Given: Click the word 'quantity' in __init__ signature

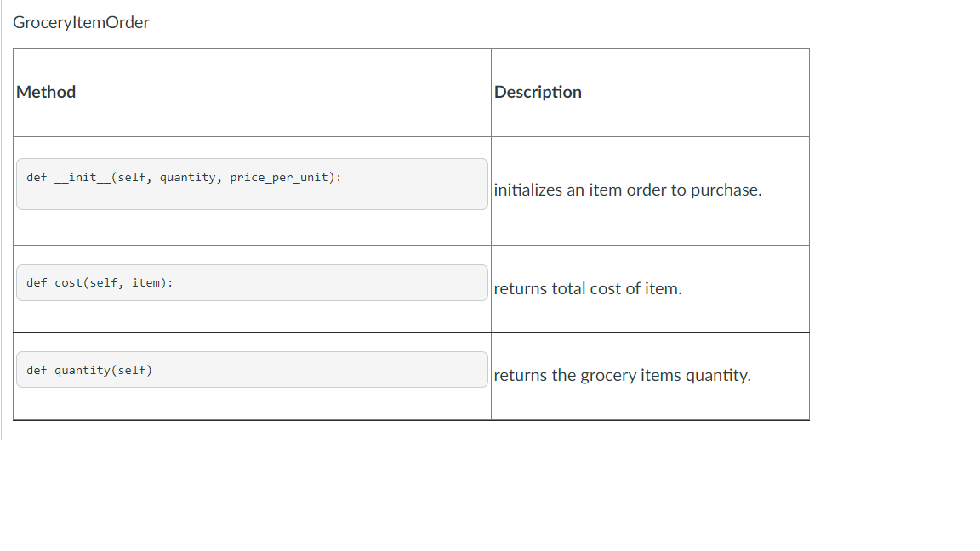Looking at the screenshot, I should point(187,178).
